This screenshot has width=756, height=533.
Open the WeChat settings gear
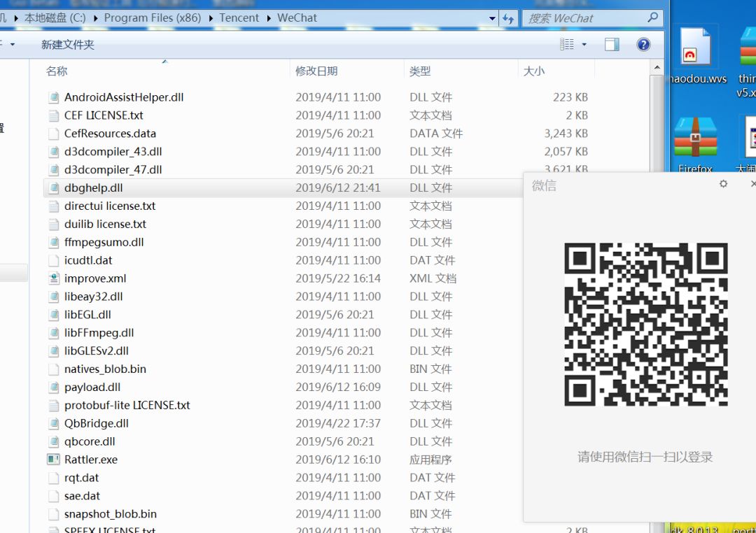tap(723, 184)
